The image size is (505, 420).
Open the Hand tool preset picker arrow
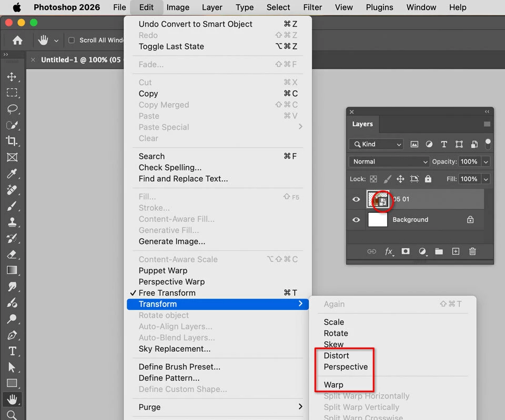[56, 40]
